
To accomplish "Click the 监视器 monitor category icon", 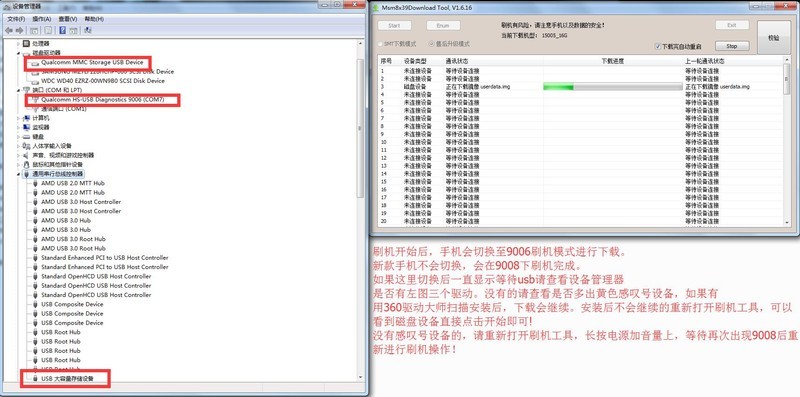I will pyautogui.click(x=27, y=127).
